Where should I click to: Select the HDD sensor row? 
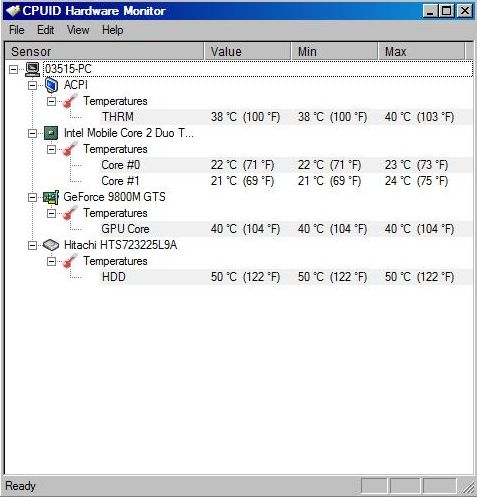[x=286, y=277]
